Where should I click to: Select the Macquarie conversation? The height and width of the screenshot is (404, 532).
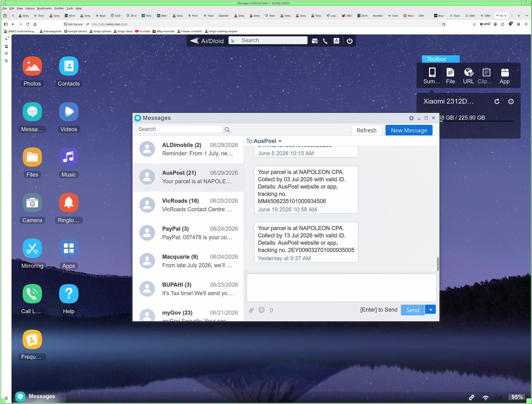(188, 261)
